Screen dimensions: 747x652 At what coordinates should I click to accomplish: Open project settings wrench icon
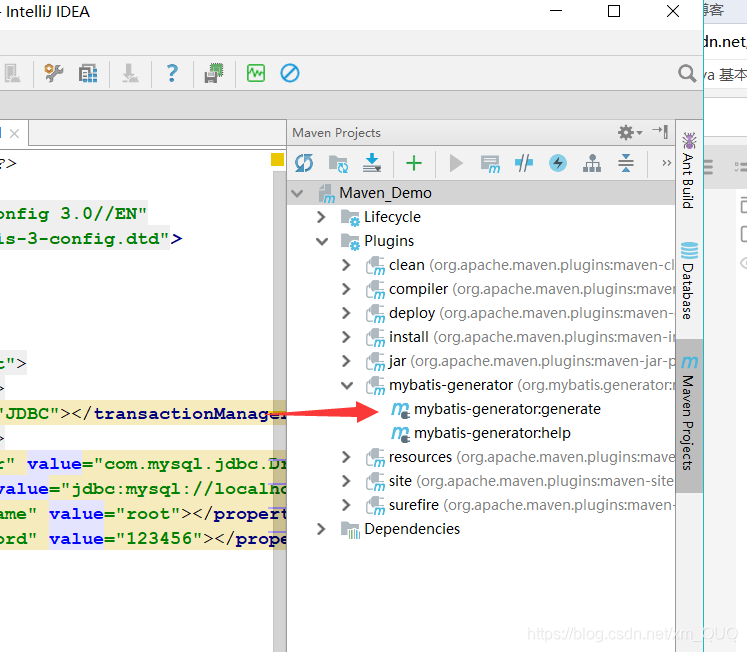(x=53, y=73)
